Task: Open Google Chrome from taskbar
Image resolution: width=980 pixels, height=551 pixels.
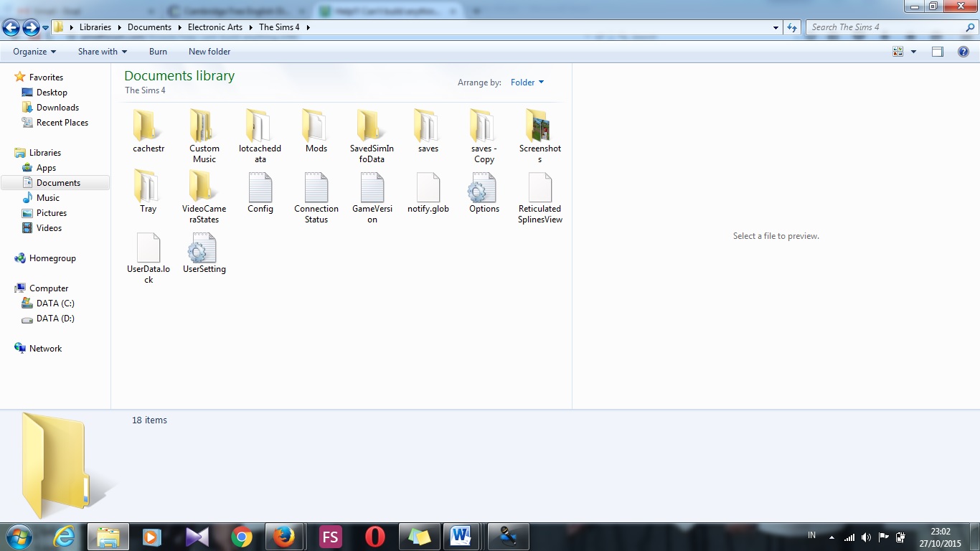Action: [242, 537]
